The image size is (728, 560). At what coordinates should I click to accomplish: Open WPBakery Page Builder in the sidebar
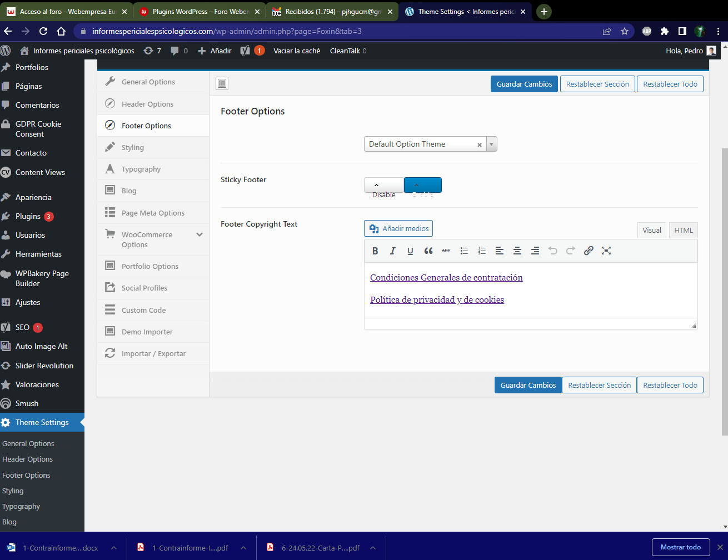click(x=42, y=278)
